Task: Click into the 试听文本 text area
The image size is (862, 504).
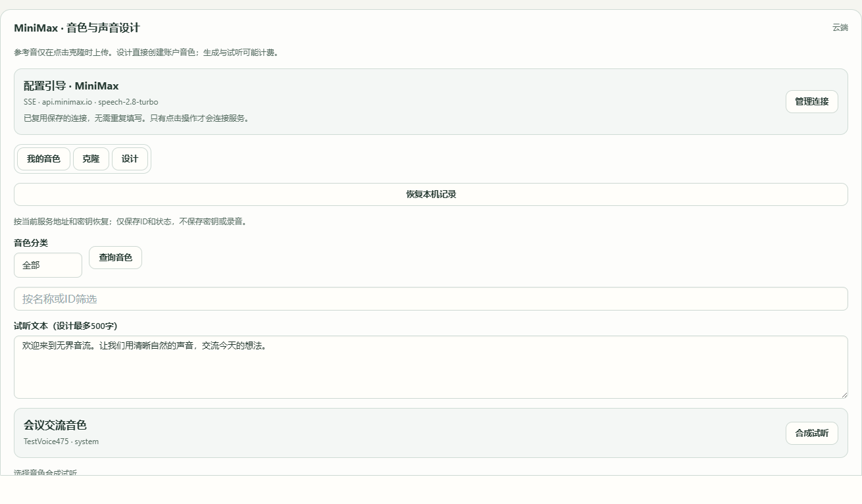Action: [431, 367]
